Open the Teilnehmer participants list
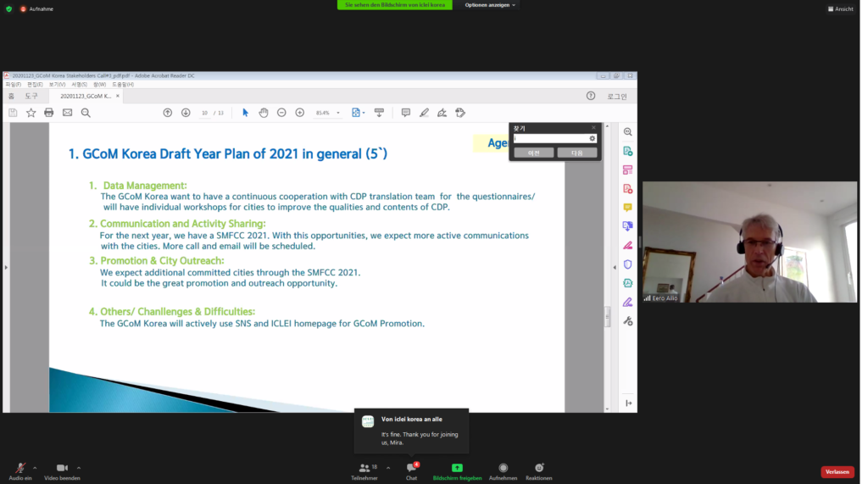868x484 pixels. 364,470
